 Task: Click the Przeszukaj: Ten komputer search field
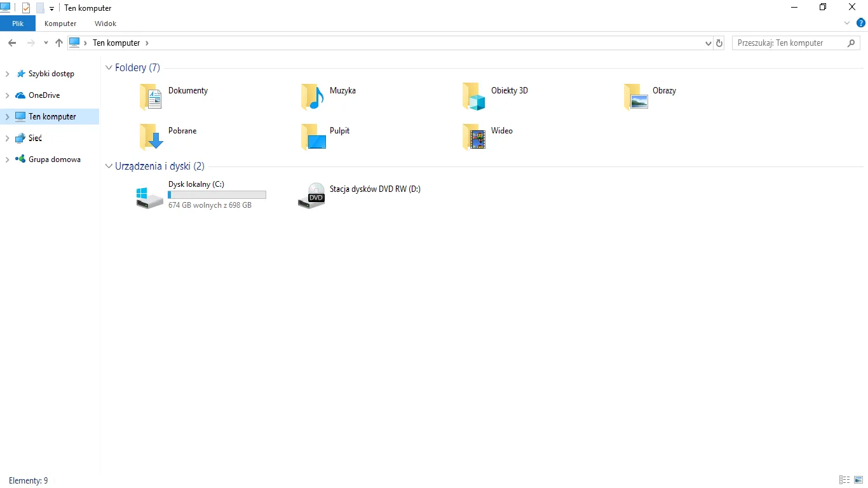click(x=790, y=43)
